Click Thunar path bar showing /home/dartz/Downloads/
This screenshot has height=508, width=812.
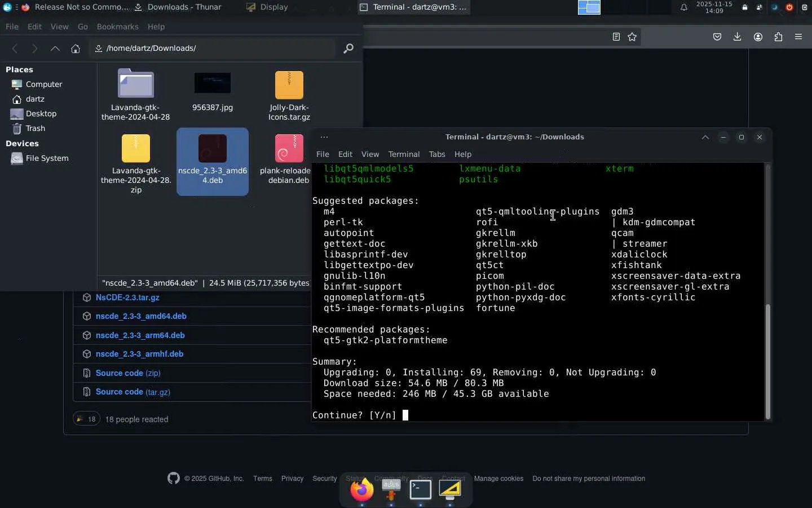point(212,49)
